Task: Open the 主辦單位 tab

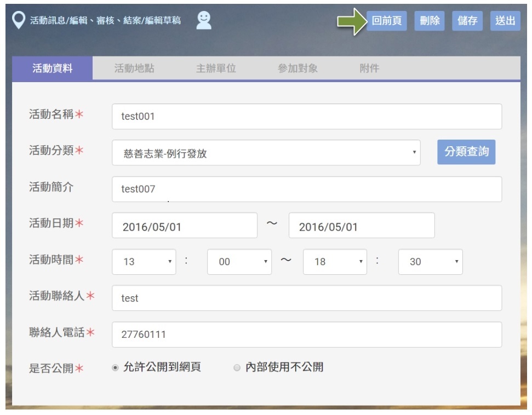Action: [216, 68]
